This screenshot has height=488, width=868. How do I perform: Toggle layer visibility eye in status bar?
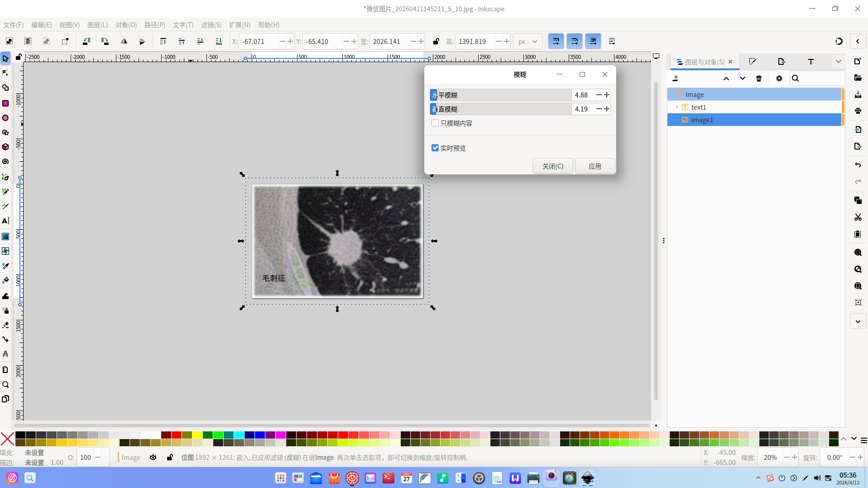[153, 458]
